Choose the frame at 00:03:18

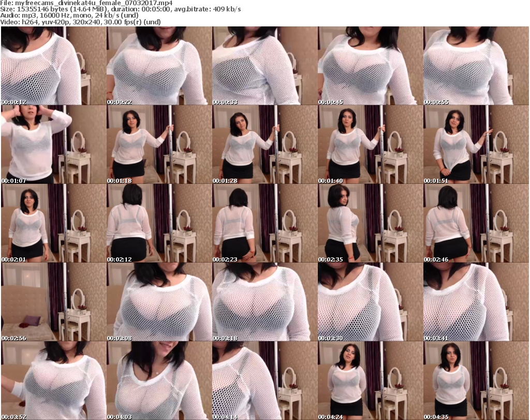(264, 302)
